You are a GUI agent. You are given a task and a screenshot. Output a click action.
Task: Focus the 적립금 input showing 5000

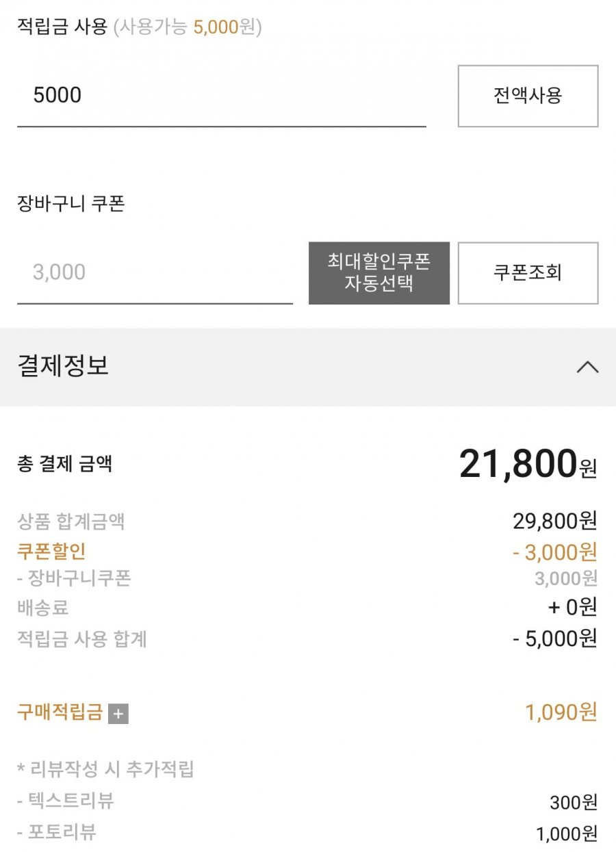click(221, 96)
